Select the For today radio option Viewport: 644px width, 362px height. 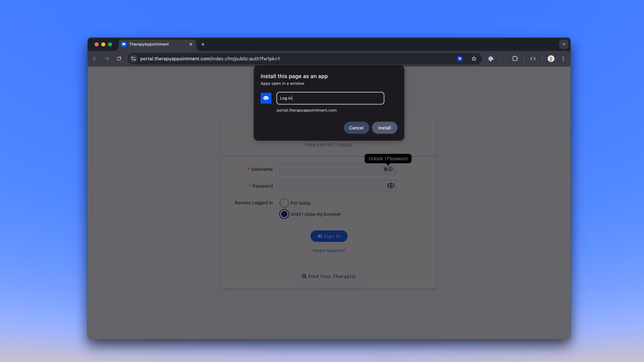[x=284, y=203]
